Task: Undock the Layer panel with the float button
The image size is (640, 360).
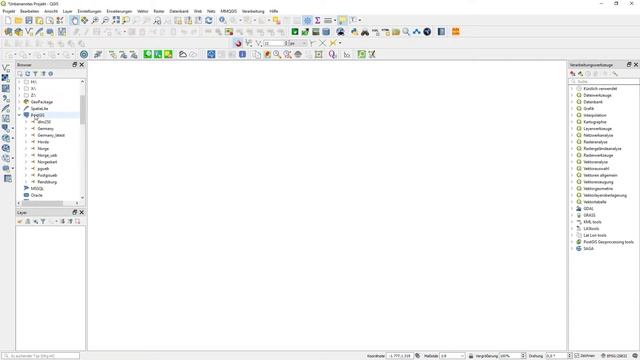Action: [x=75, y=212]
